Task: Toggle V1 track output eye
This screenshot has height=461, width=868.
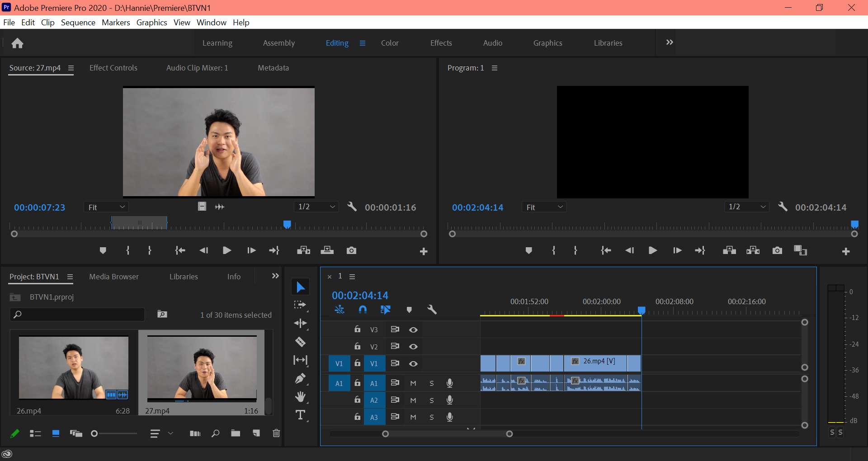Action: tap(413, 364)
